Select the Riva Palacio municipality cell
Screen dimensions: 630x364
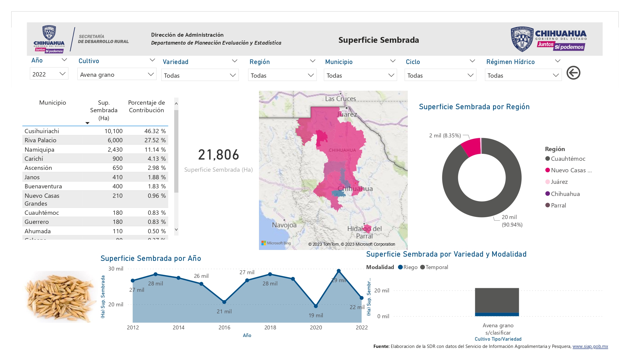click(x=40, y=140)
